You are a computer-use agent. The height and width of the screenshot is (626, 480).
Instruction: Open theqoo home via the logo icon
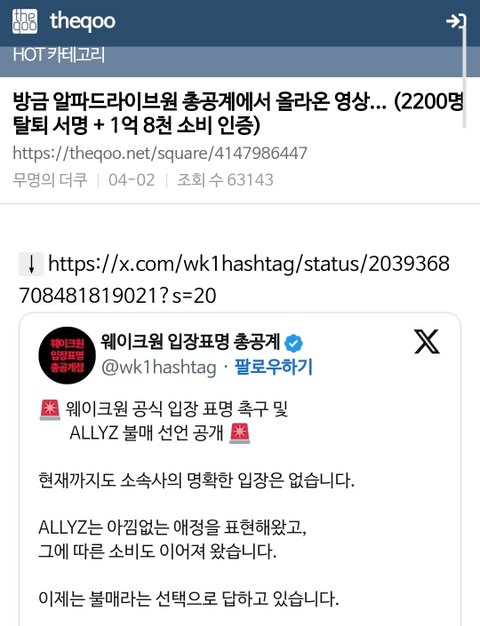point(25,21)
